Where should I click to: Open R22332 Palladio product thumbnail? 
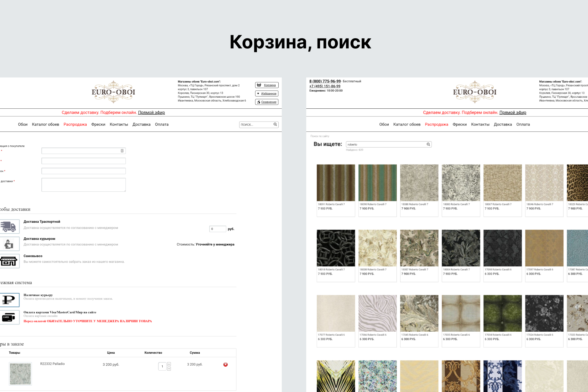coord(20,374)
